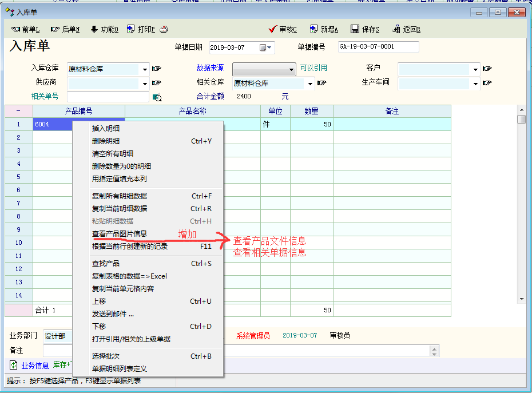This screenshot has width=532, height=393.
Task: Click the 审核 approve checkmark button
Action: [283, 30]
